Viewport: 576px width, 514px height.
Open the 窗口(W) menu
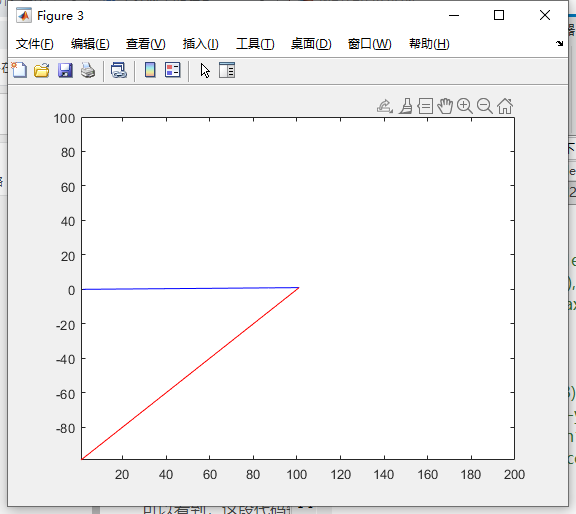pyautogui.click(x=370, y=44)
